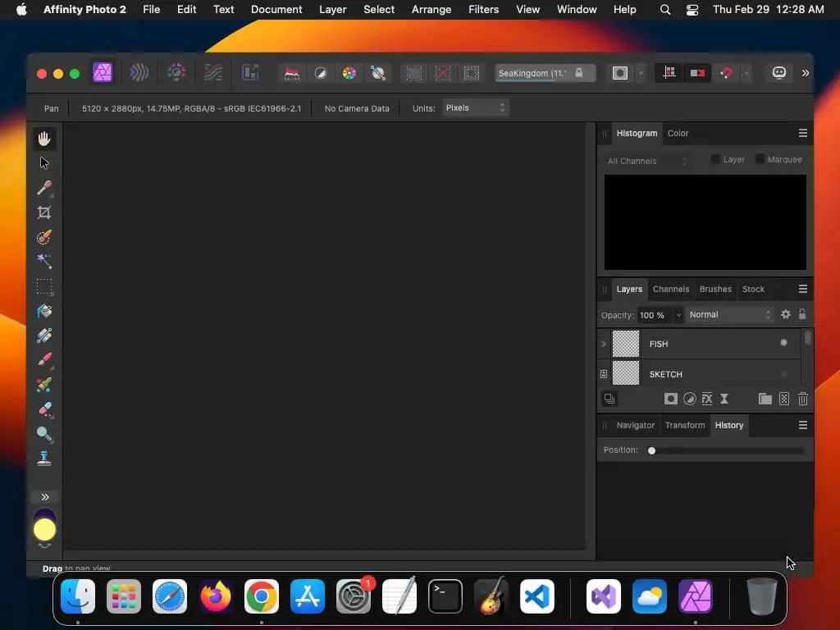This screenshot has height=630, width=840.
Task: Select the Gradient tool icon
Action: point(44,336)
